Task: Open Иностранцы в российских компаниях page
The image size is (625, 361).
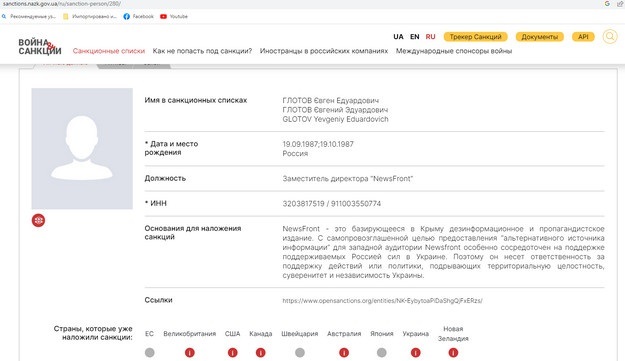Action: pyautogui.click(x=324, y=51)
